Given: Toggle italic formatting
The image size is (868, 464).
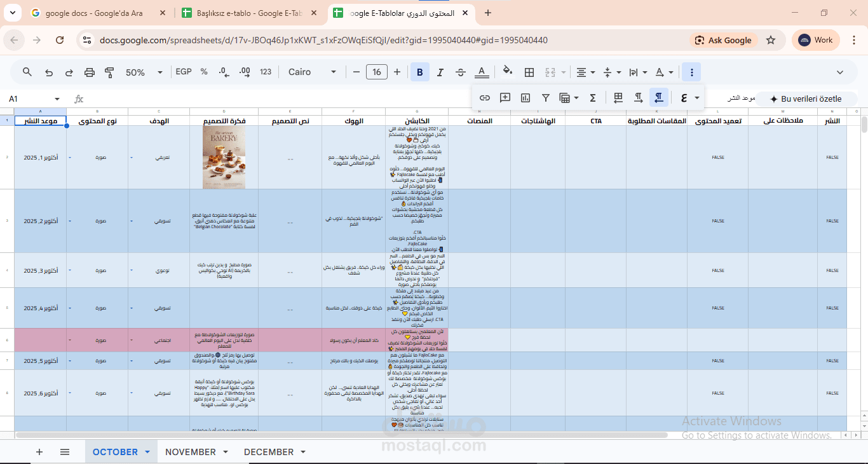Looking at the screenshot, I should point(440,72).
